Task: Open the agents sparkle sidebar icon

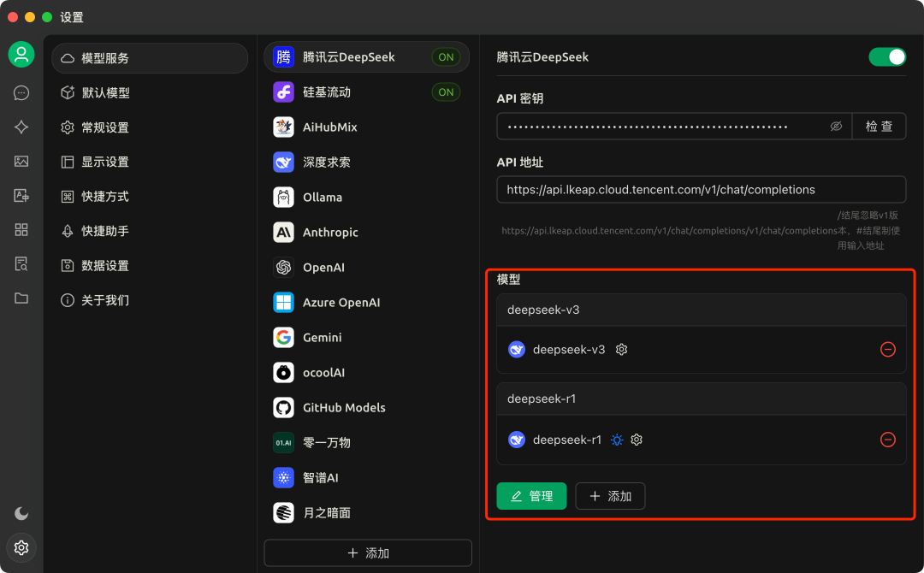Action: (21, 127)
